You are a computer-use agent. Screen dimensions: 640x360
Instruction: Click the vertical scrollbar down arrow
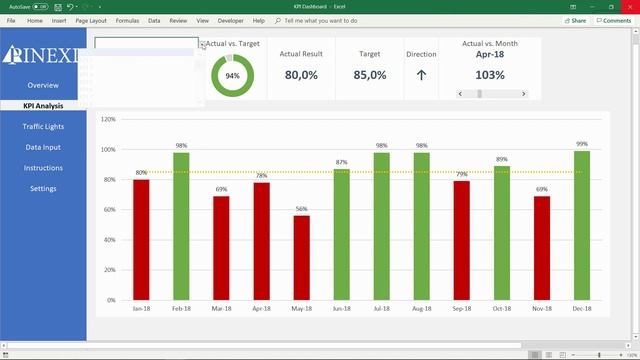(636, 338)
